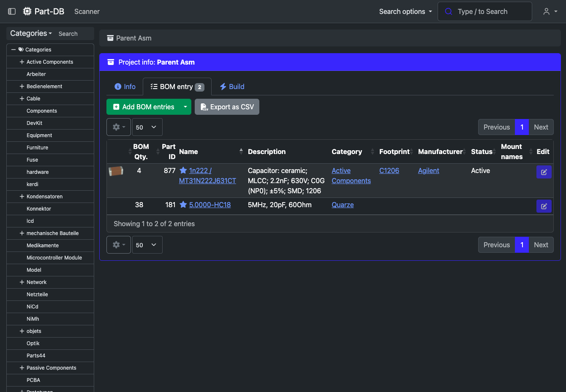
Task: Toggle the sidebar panel icon
Action: (x=12, y=11)
